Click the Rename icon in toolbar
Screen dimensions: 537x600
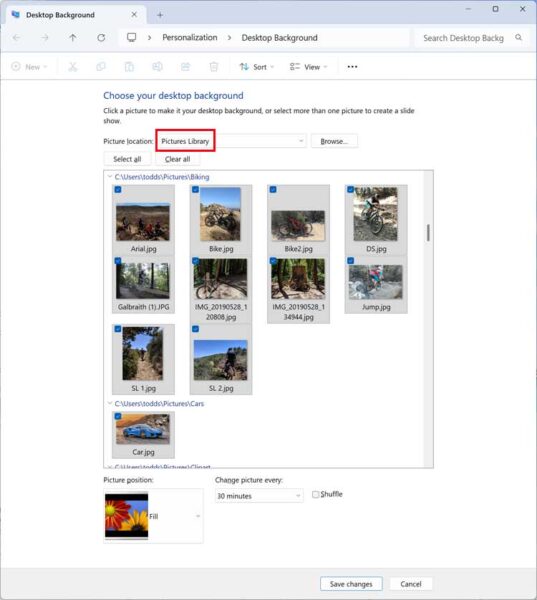157,67
